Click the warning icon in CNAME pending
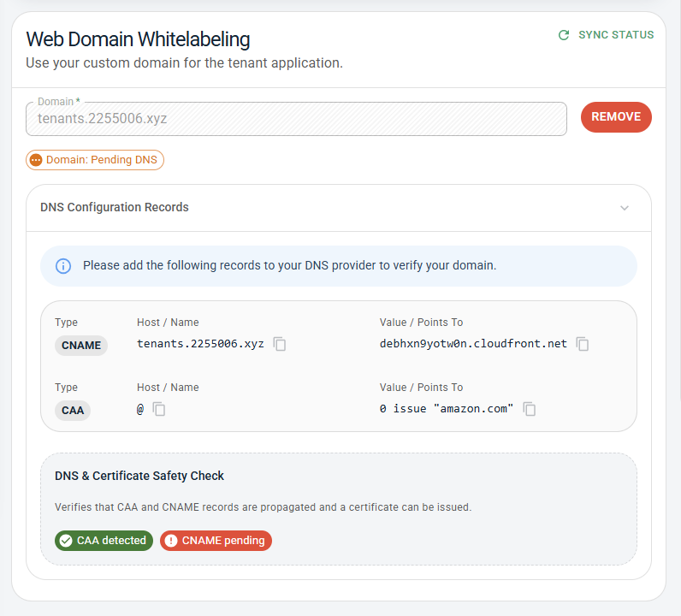681x616 pixels. pyautogui.click(x=171, y=541)
